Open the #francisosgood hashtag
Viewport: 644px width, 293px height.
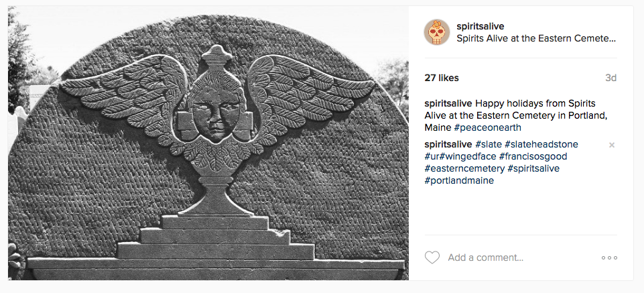click(x=533, y=157)
